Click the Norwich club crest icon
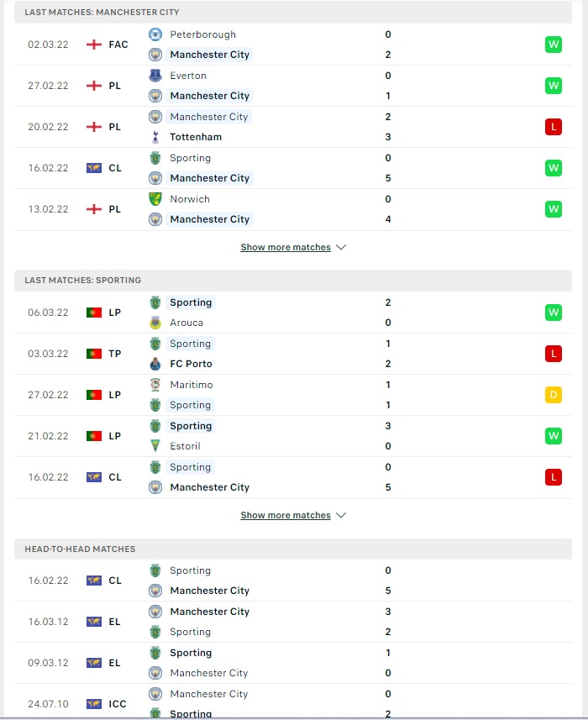The image size is (588, 720). (x=155, y=199)
